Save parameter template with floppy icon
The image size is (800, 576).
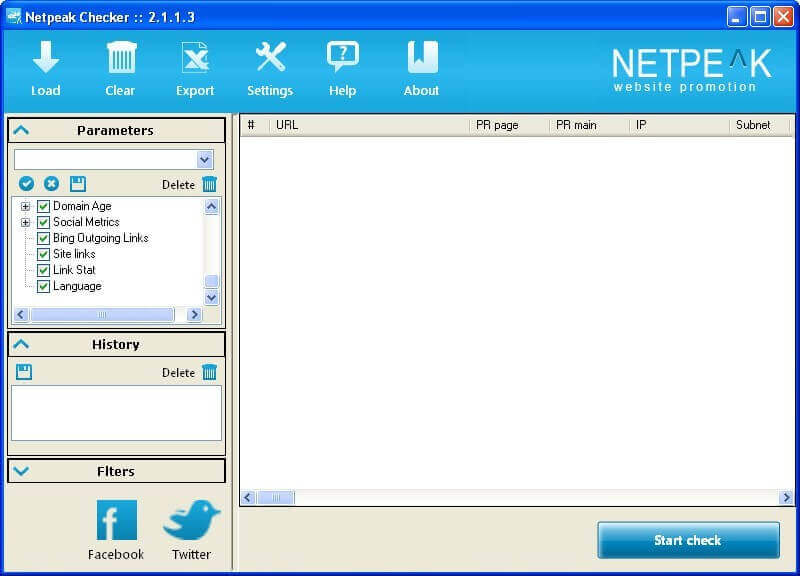click(78, 184)
